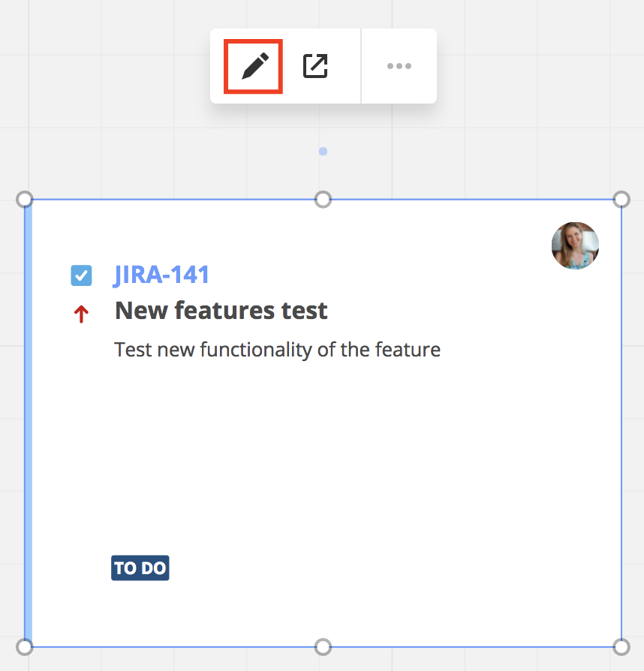Toggle the task completion checkbox on the card
Screen dimensions: 644x671
coord(81,275)
